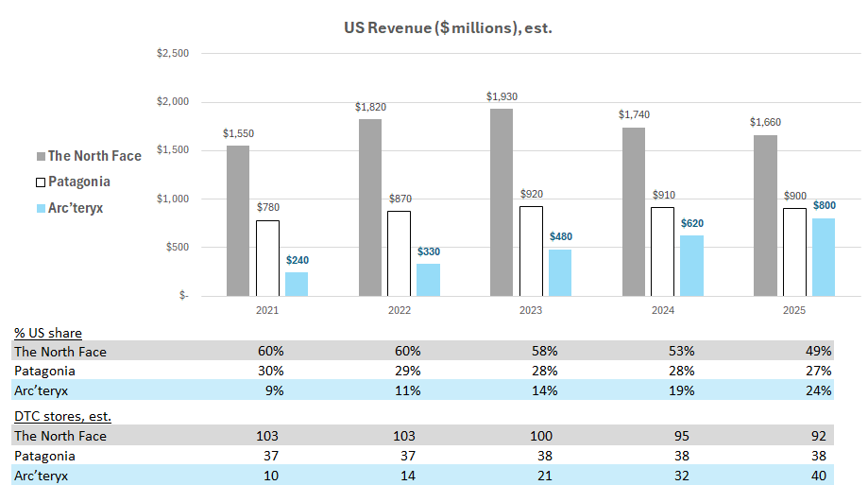Select the 30% cell for Patagonia
This screenshot has width=868, height=485.
coord(271,371)
